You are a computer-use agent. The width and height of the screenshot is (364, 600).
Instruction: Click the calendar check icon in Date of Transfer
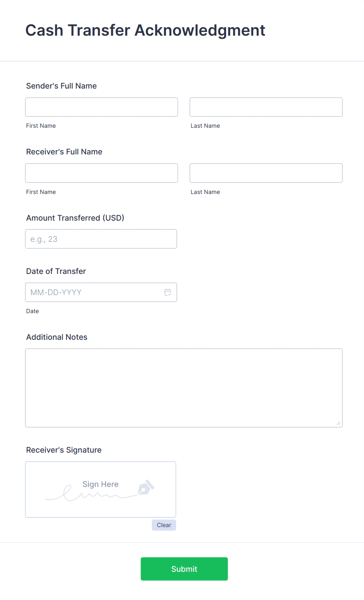point(168,292)
